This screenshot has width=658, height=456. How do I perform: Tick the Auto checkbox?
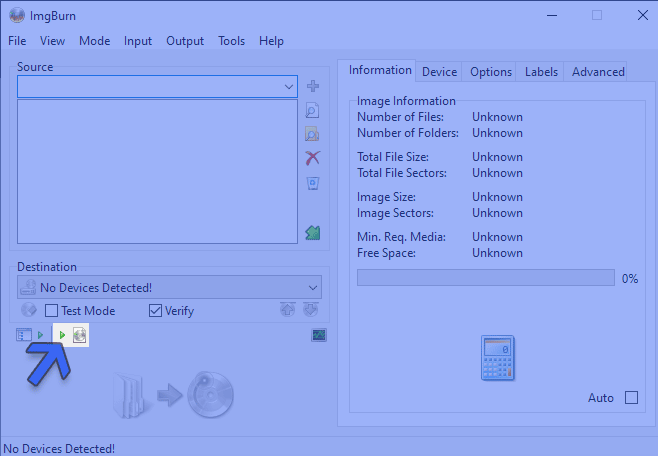point(632,397)
